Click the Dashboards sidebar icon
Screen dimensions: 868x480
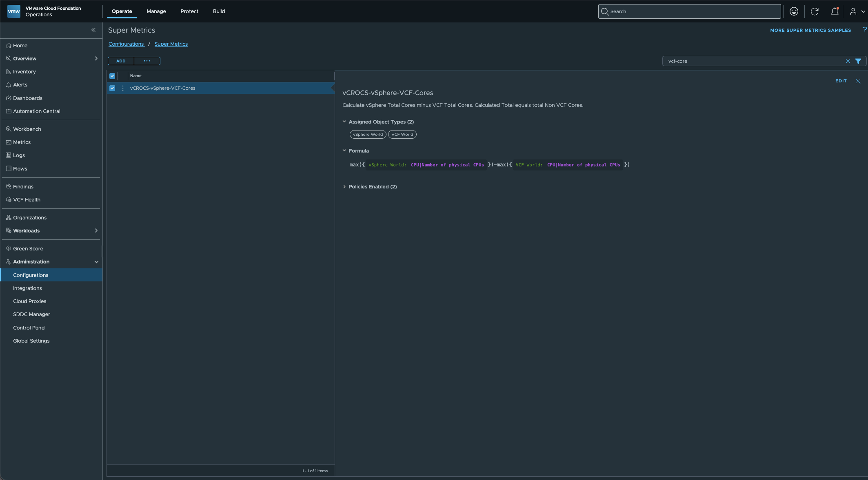click(9, 98)
